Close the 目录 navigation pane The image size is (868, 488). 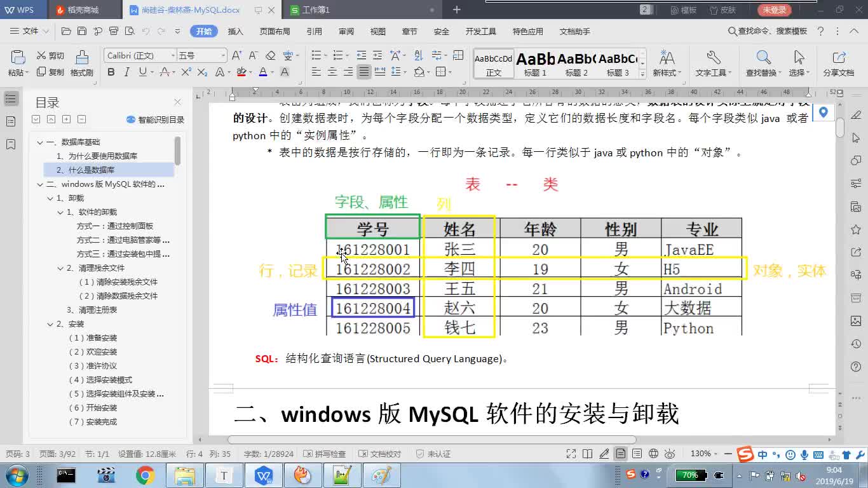pyautogui.click(x=178, y=102)
